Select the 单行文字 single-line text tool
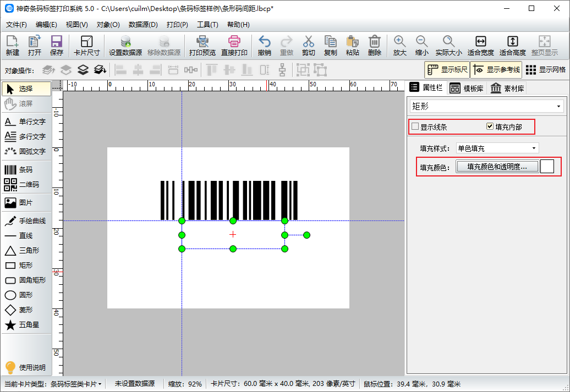The width and height of the screenshot is (570, 392). coord(26,122)
